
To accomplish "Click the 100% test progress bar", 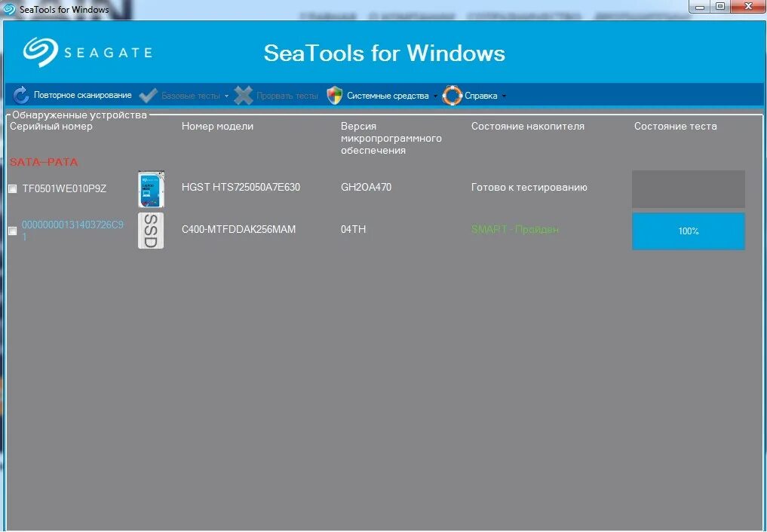I will point(689,231).
